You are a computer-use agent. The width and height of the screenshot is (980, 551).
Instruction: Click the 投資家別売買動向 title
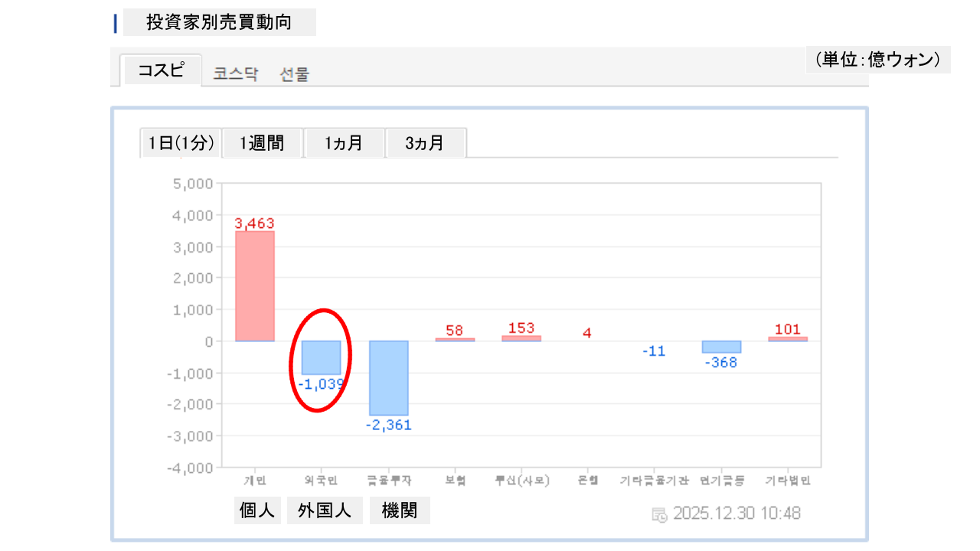[x=219, y=22]
